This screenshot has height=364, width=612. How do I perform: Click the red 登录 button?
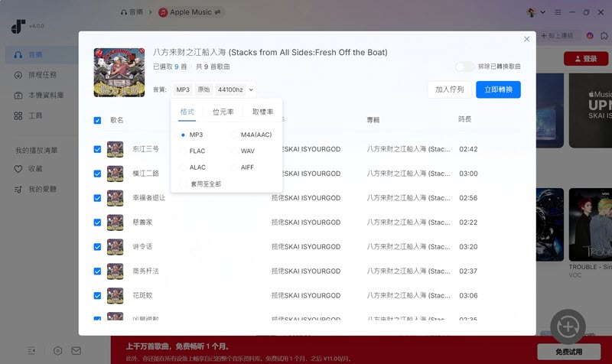point(586,59)
